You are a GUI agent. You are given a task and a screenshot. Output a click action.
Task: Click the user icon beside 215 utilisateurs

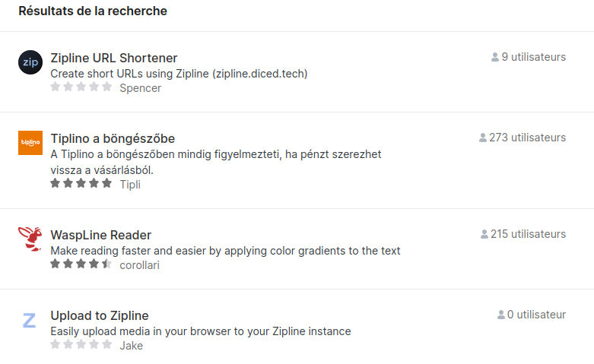tap(484, 234)
